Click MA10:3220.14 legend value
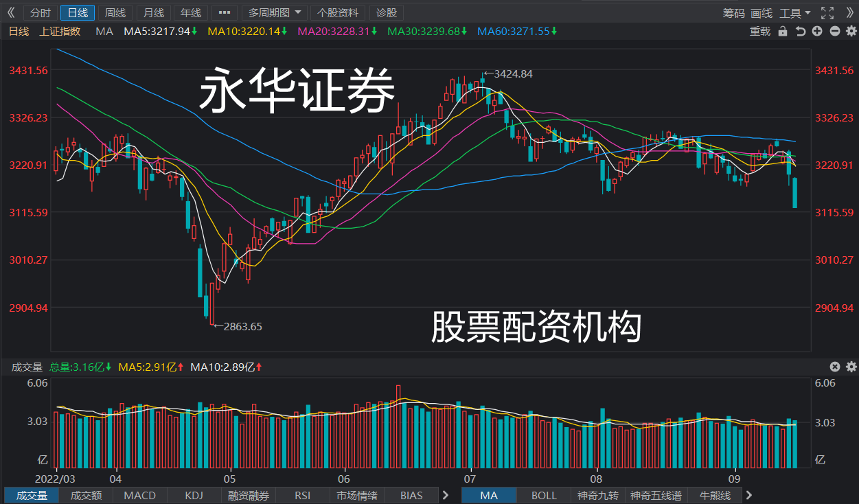This screenshot has width=859, height=504. pos(248,31)
